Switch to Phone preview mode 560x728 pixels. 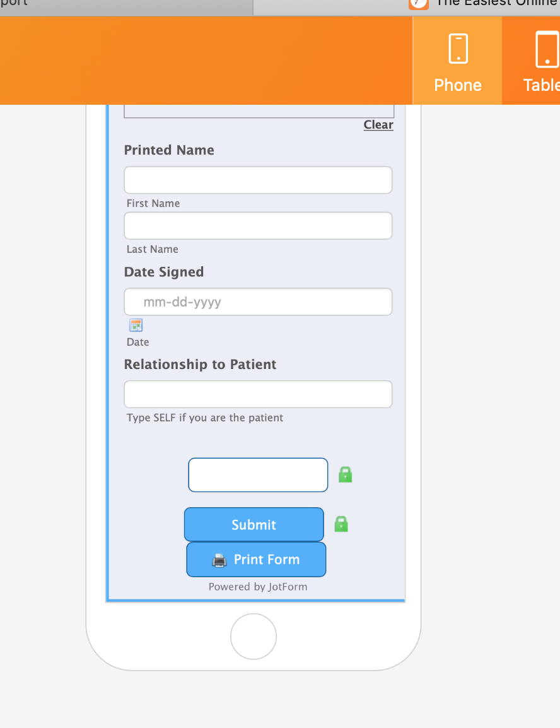click(458, 61)
